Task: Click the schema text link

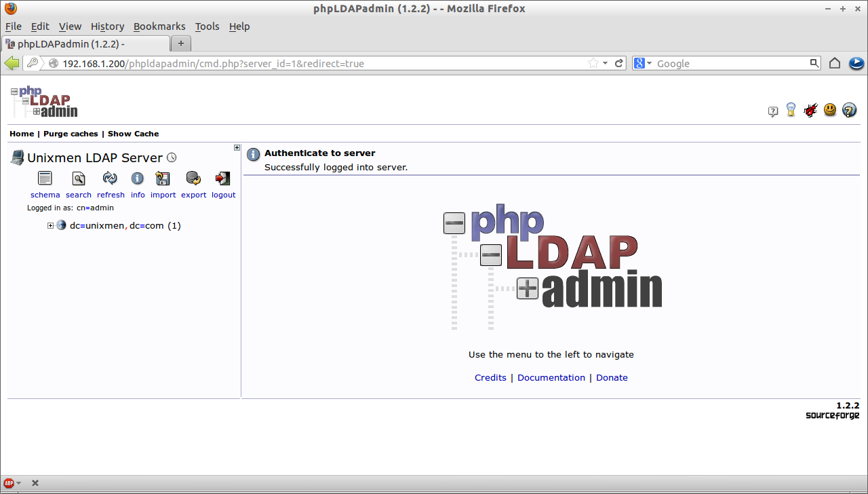Action: pos(45,195)
